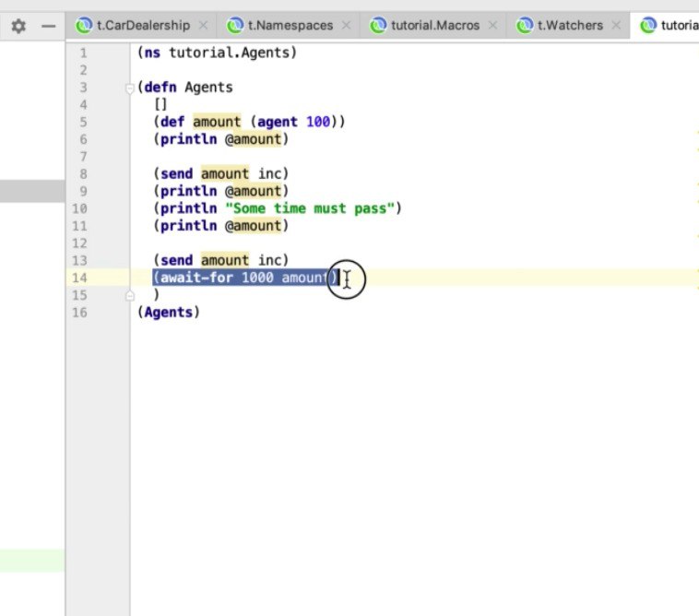Close the t.Namespaces tab

[347, 26]
